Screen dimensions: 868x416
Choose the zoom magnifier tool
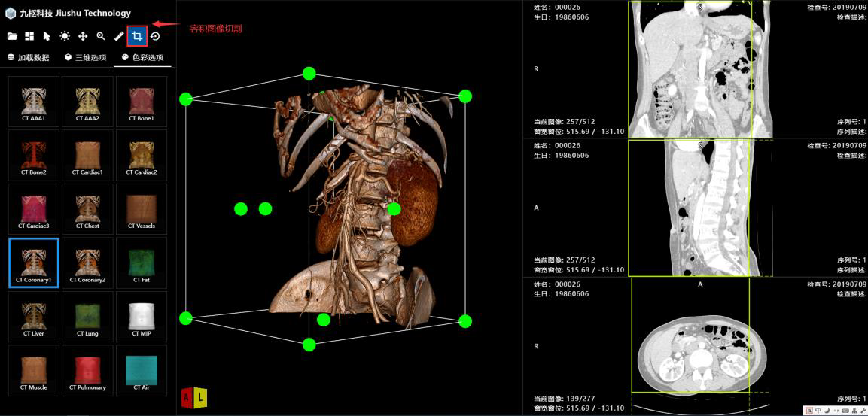101,37
